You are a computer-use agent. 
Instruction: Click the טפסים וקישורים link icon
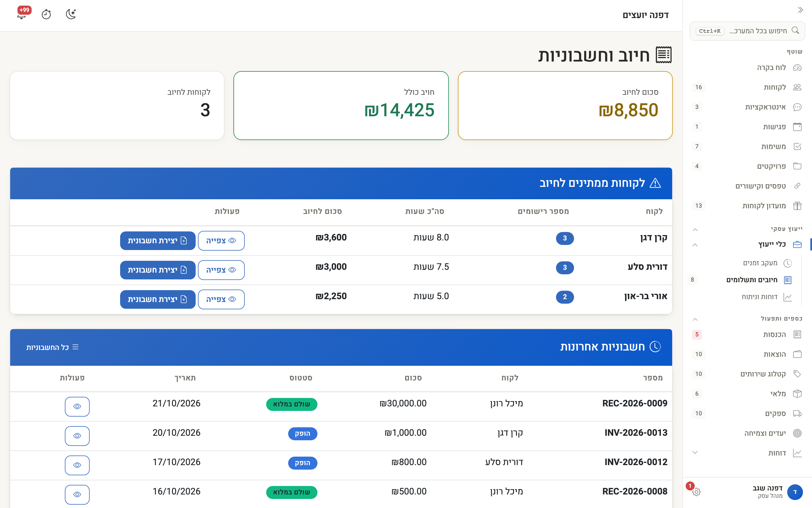pyautogui.click(x=797, y=186)
